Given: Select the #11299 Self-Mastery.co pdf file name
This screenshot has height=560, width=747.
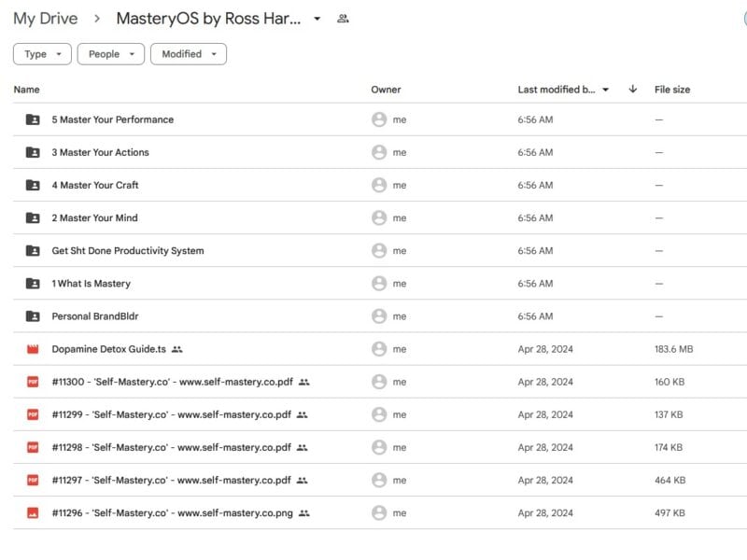Looking at the screenshot, I should pos(172,414).
